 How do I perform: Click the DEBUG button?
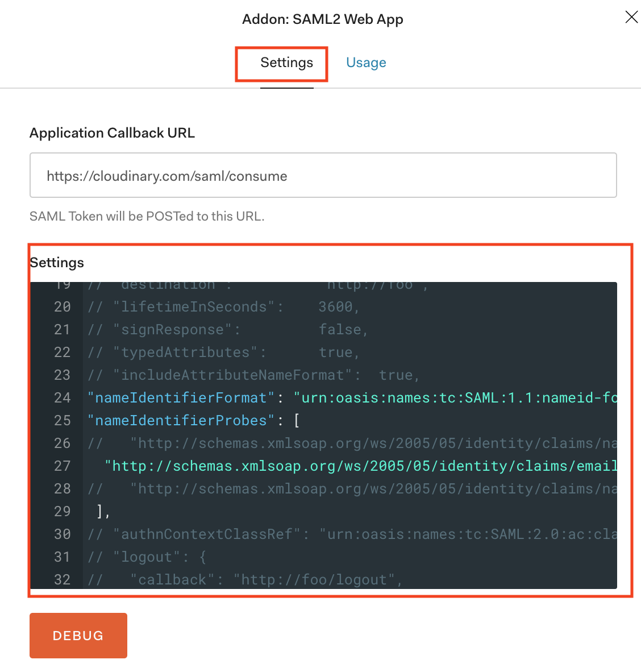(x=78, y=635)
